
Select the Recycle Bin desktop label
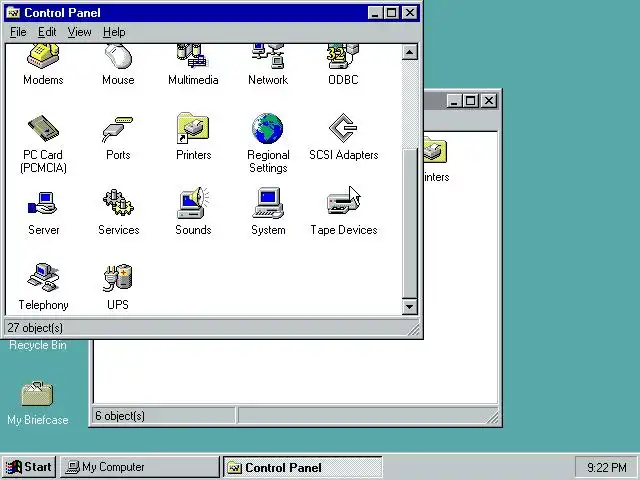tap(38, 345)
